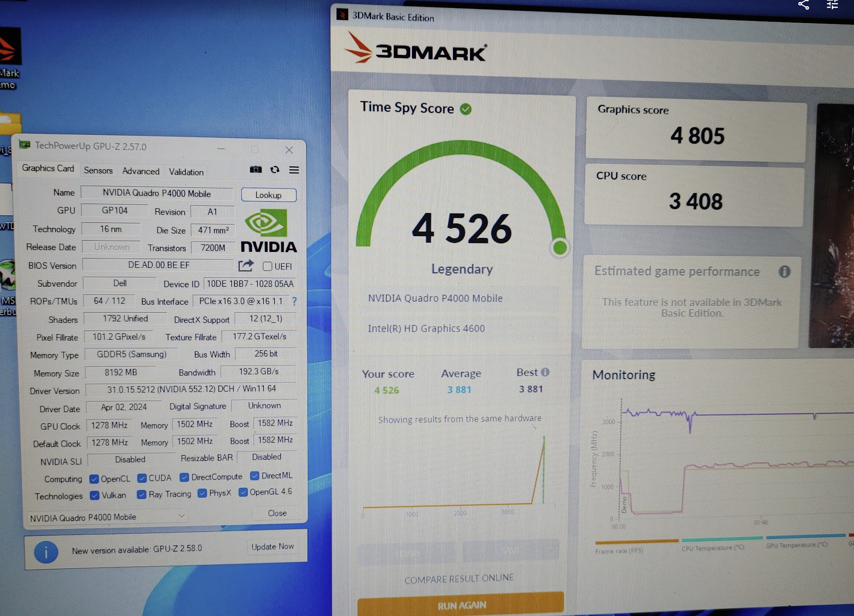The height and width of the screenshot is (616, 854).
Task: Take a GPU-Z screenshot with the camera icon
Action: point(256,169)
